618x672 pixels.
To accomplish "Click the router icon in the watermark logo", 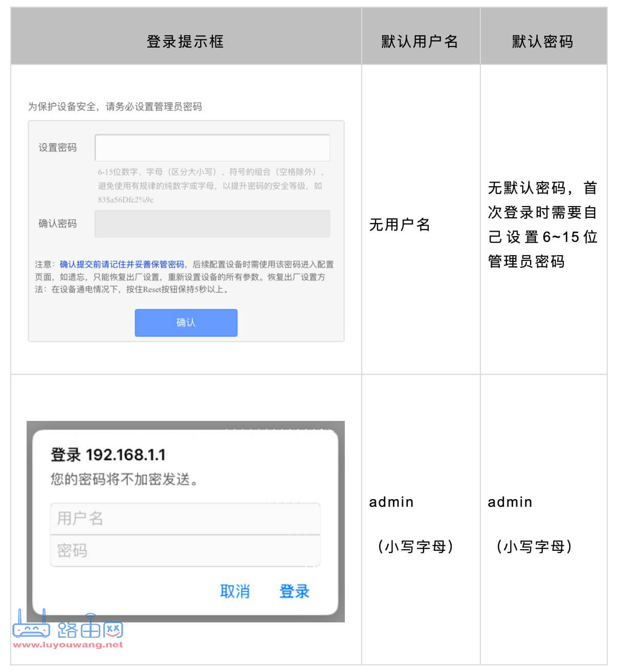I will pos(32,630).
